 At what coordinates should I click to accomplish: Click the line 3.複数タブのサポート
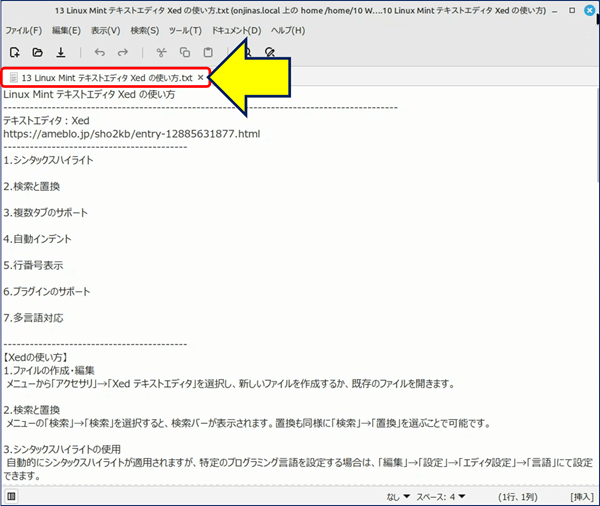pyautogui.click(x=46, y=213)
